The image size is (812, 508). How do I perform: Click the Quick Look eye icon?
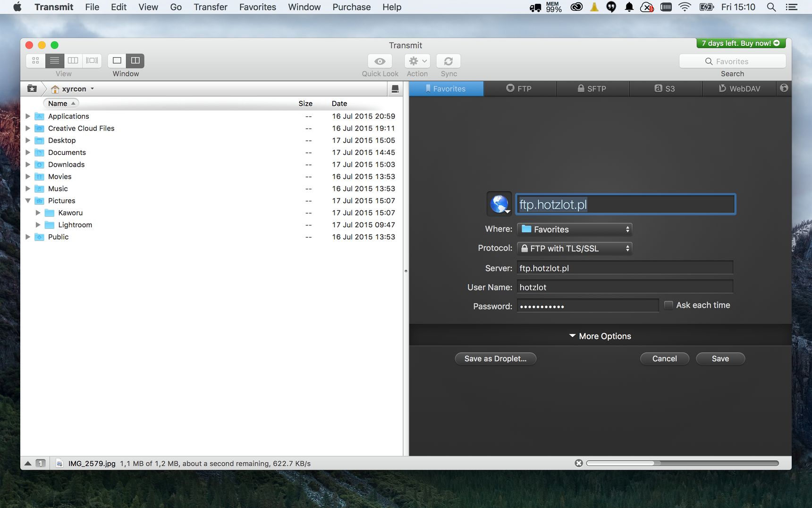[380, 61]
